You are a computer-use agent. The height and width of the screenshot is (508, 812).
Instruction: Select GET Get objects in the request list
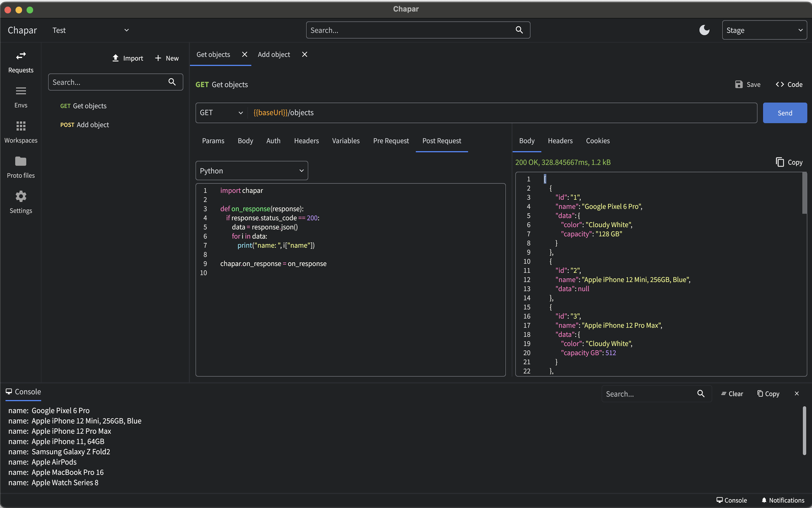[83, 106]
